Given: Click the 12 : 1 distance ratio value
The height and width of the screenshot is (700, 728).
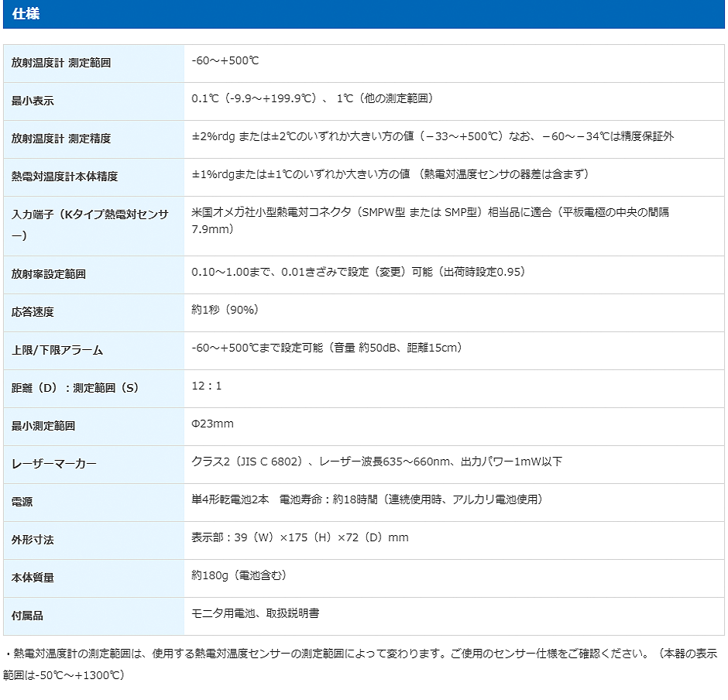Looking at the screenshot, I should tap(207, 386).
